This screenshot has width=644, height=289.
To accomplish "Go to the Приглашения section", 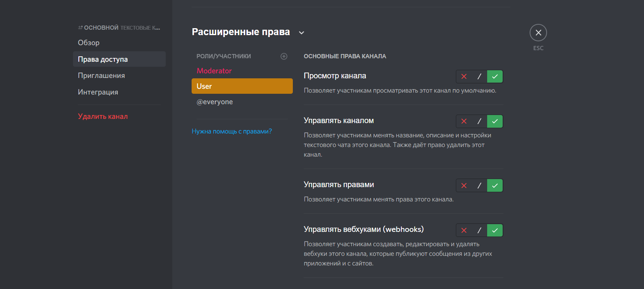I will [101, 76].
